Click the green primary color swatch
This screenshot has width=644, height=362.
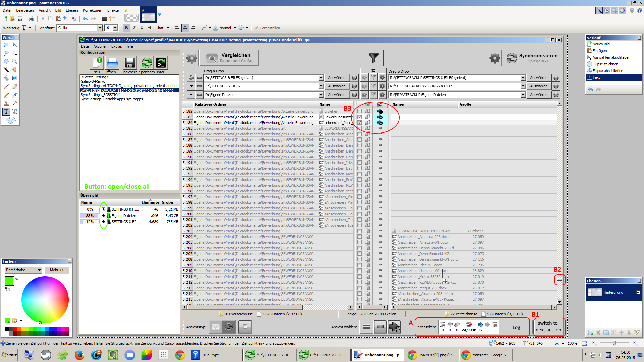9,281
